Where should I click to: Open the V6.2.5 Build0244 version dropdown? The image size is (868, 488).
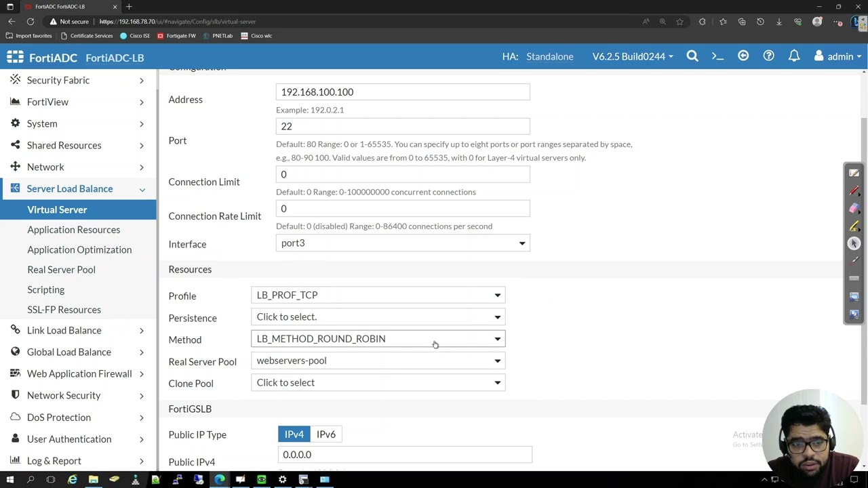pos(633,56)
